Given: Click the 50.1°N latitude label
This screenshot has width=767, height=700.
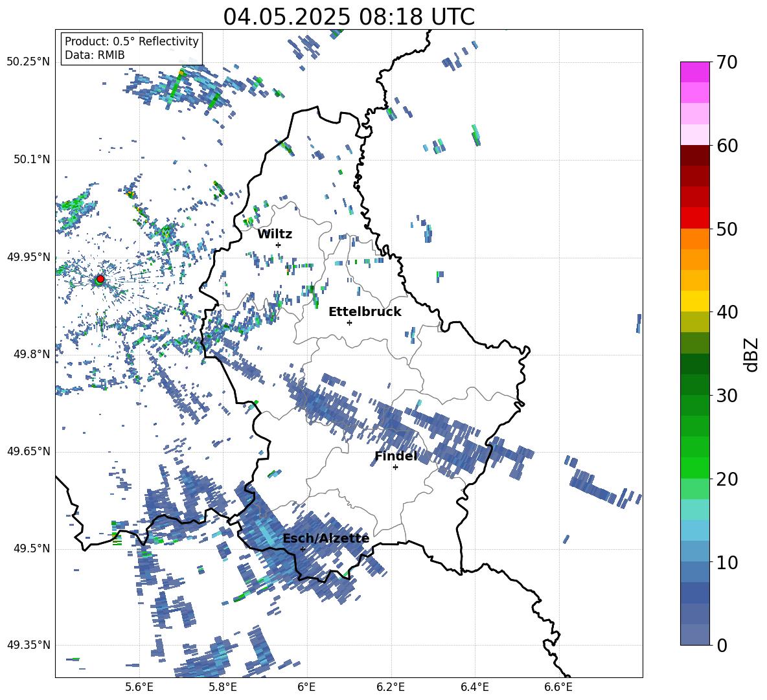Looking at the screenshot, I should pos(32,159).
